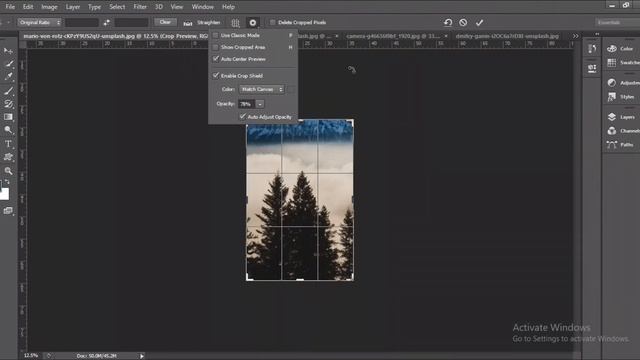
Task: Select the Brush tool
Action: point(8,90)
